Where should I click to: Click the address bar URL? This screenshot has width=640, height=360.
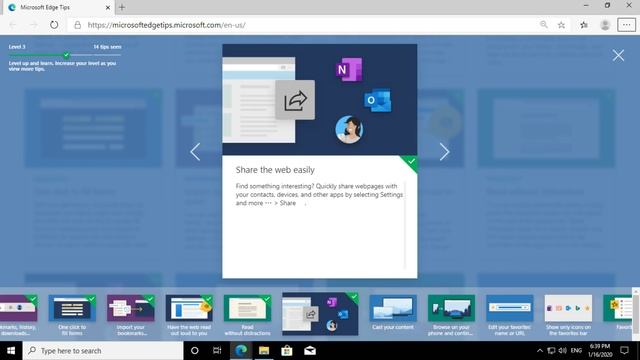tap(167, 25)
